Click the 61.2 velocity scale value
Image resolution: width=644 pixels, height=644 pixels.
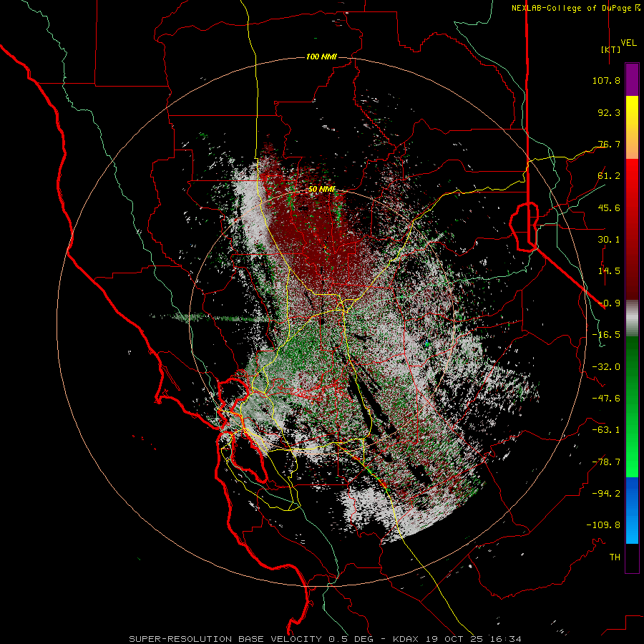[x=609, y=176]
